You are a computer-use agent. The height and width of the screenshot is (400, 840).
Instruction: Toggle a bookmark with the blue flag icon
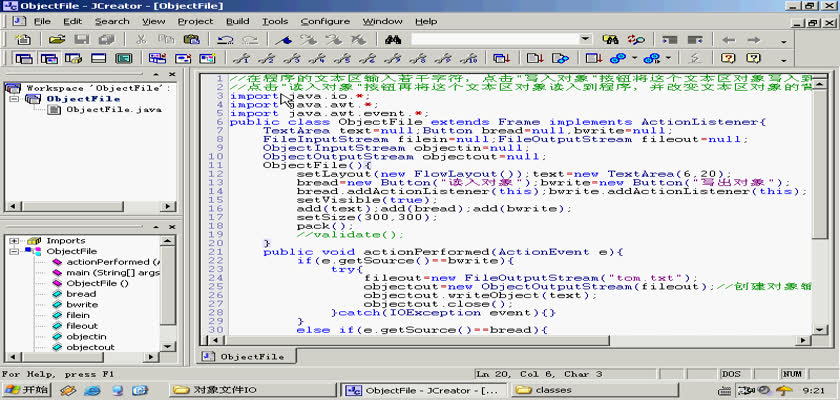(283, 40)
